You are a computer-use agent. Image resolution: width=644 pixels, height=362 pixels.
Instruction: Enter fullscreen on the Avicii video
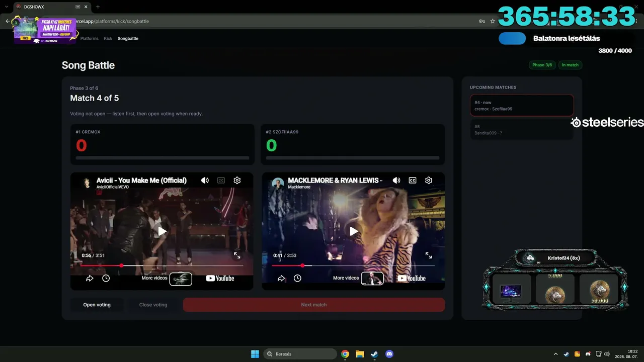(237, 255)
